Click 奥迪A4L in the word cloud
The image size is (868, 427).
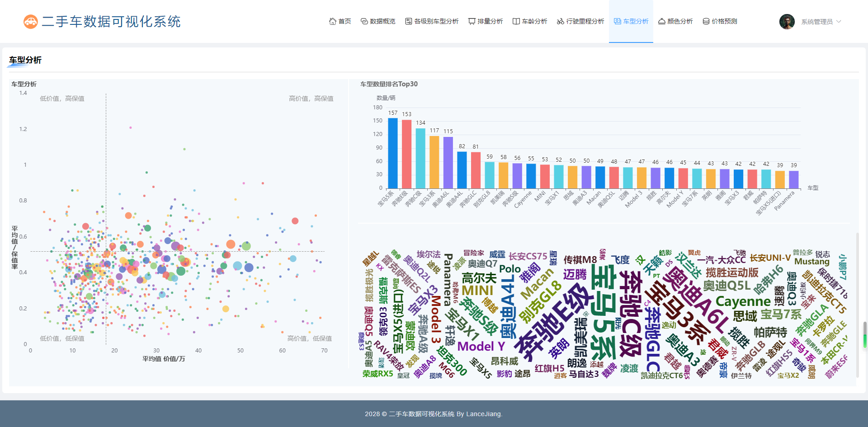point(509,307)
